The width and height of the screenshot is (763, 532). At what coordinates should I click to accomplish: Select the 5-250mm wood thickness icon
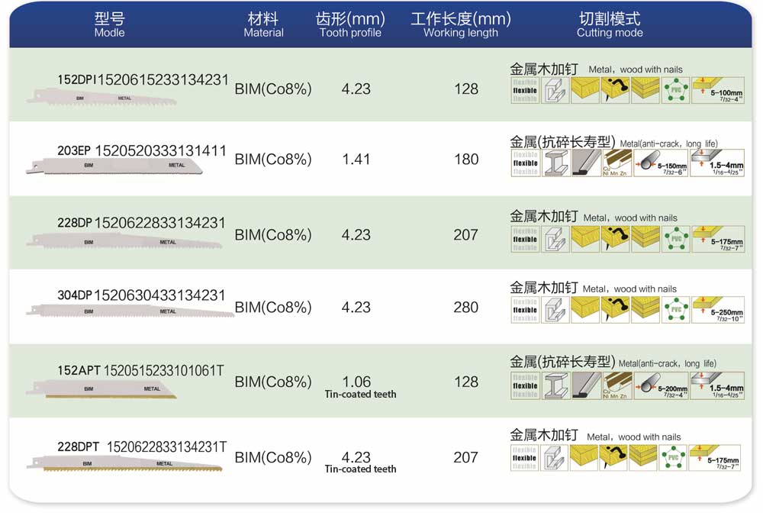tap(716, 308)
